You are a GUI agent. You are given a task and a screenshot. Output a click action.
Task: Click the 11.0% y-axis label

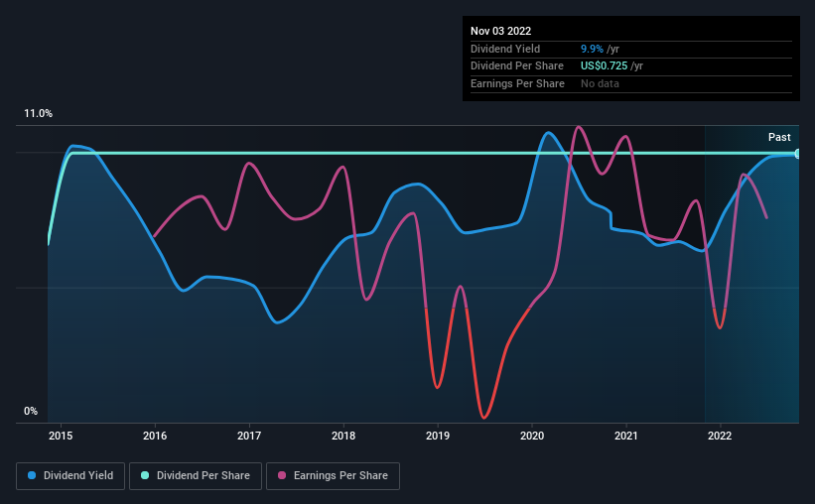point(38,114)
